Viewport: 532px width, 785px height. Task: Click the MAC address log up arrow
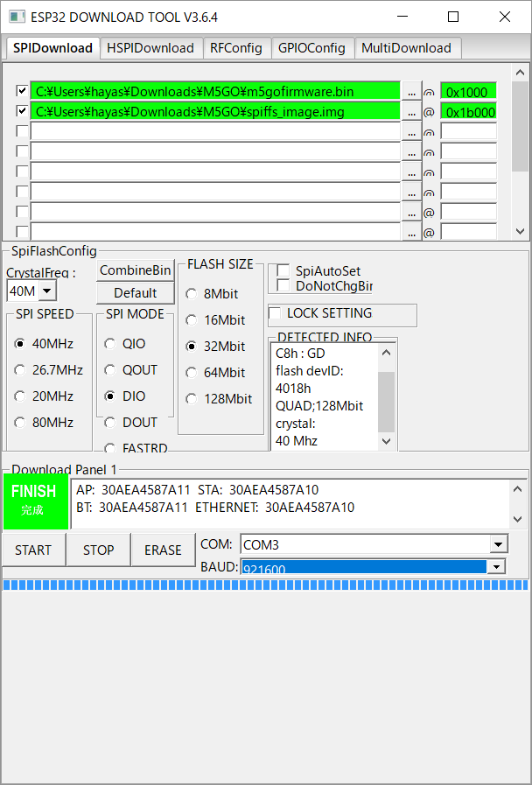518,489
